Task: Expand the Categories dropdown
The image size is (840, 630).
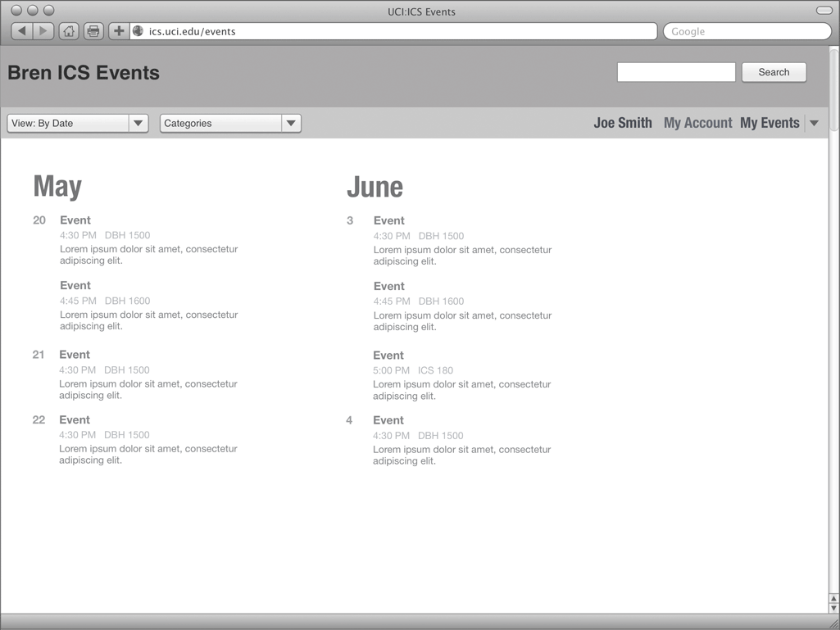Action: point(230,123)
